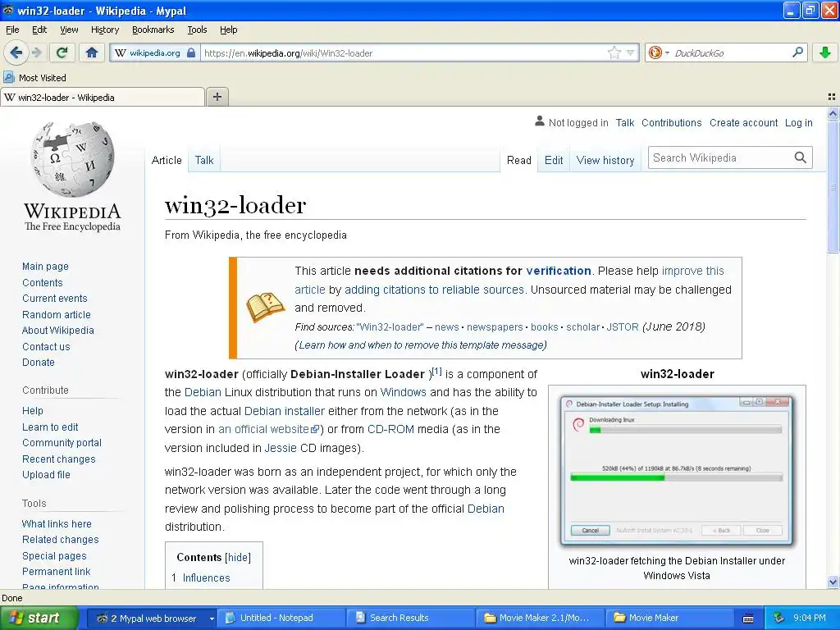Click the an official website external link

268,429
